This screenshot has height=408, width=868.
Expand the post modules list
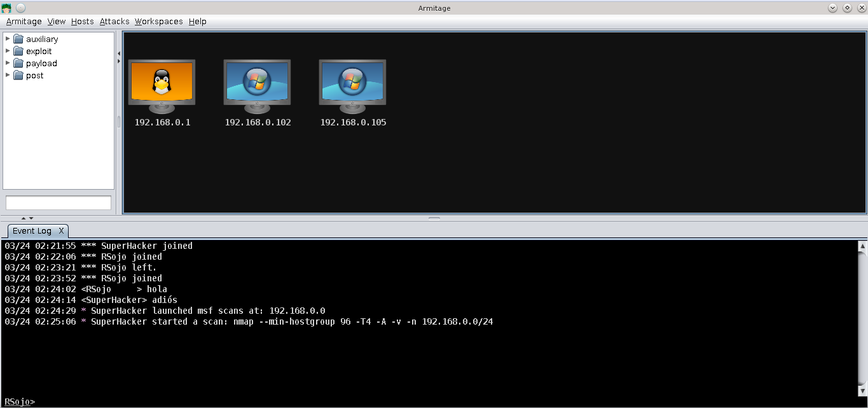(x=8, y=75)
